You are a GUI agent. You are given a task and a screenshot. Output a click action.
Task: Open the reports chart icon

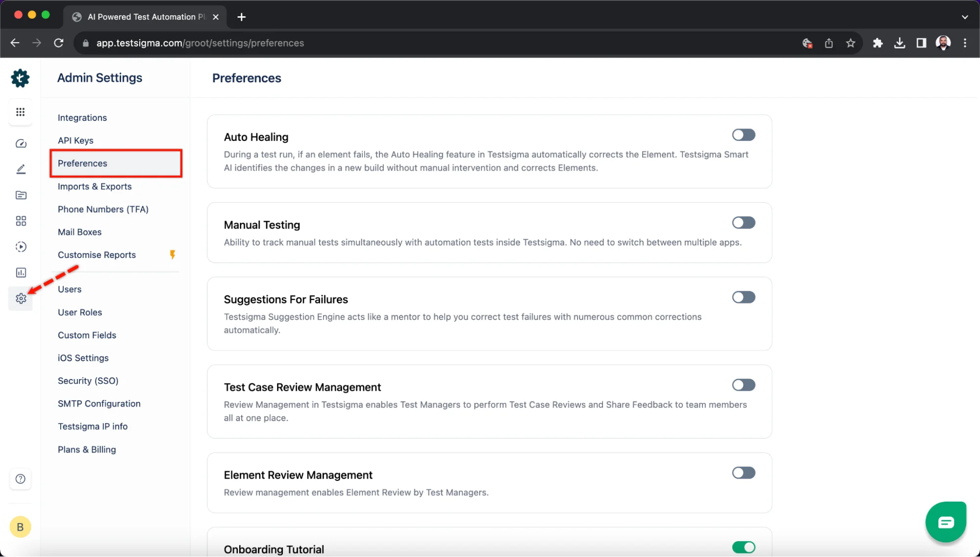(x=21, y=273)
